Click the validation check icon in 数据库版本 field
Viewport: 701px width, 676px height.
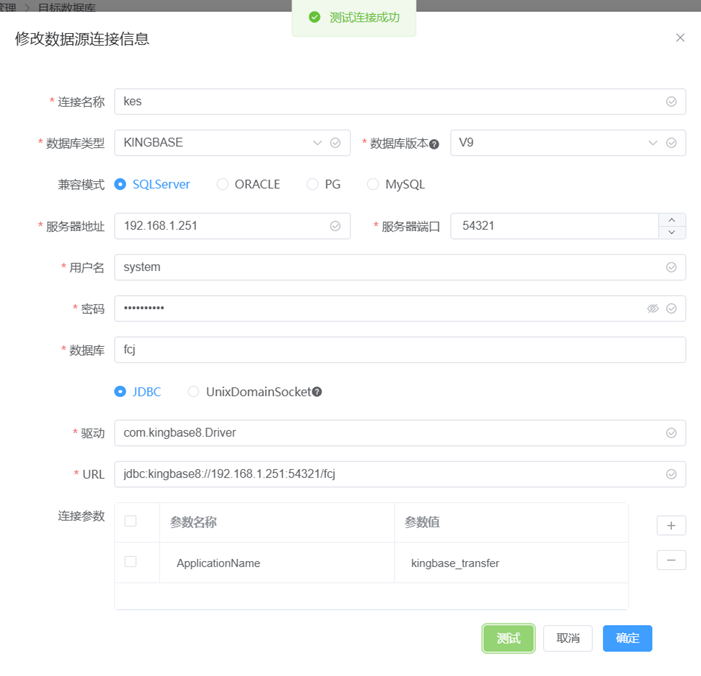pyautogui.click(x=671, y=143)
